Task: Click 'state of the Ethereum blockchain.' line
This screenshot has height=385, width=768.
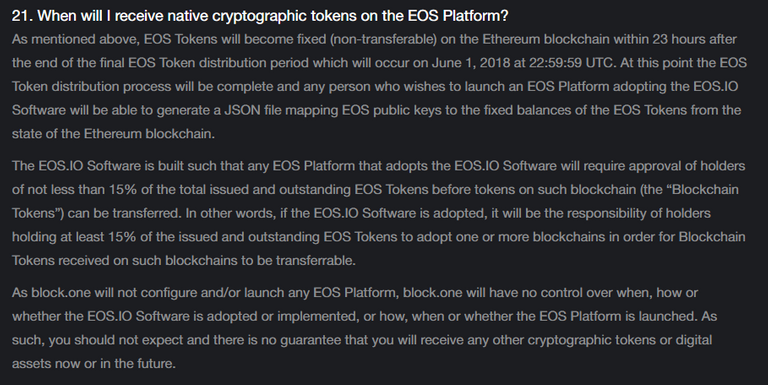Action: click(113, 133)
